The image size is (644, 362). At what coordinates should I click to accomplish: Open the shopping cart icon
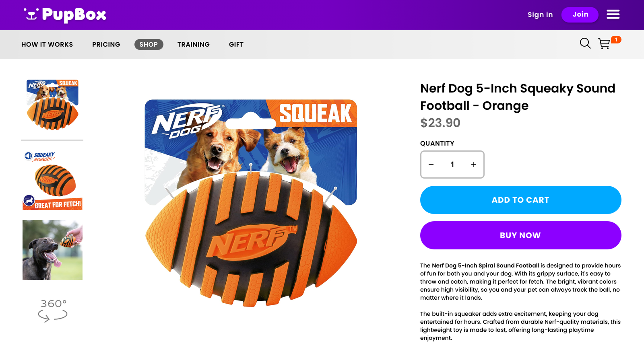[604, 43]
